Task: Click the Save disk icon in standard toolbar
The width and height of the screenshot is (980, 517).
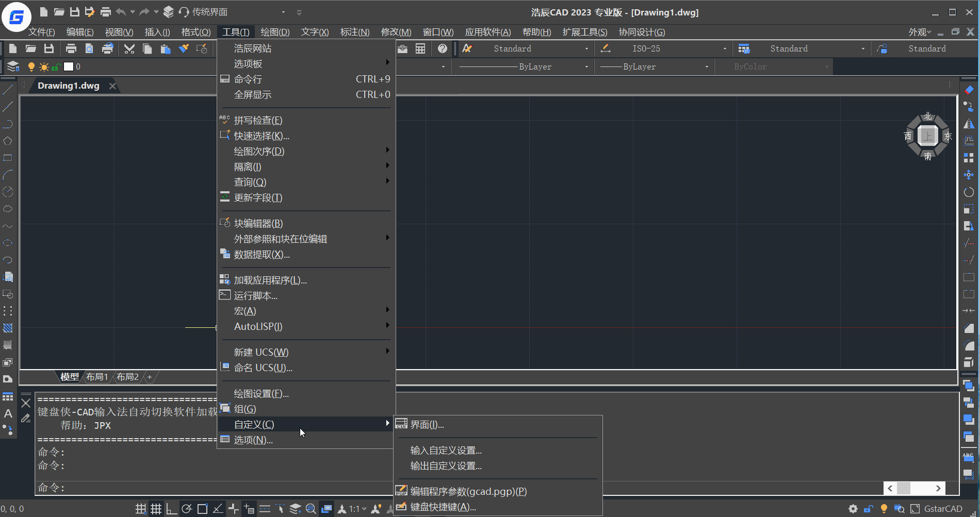Action: point(49,48)
